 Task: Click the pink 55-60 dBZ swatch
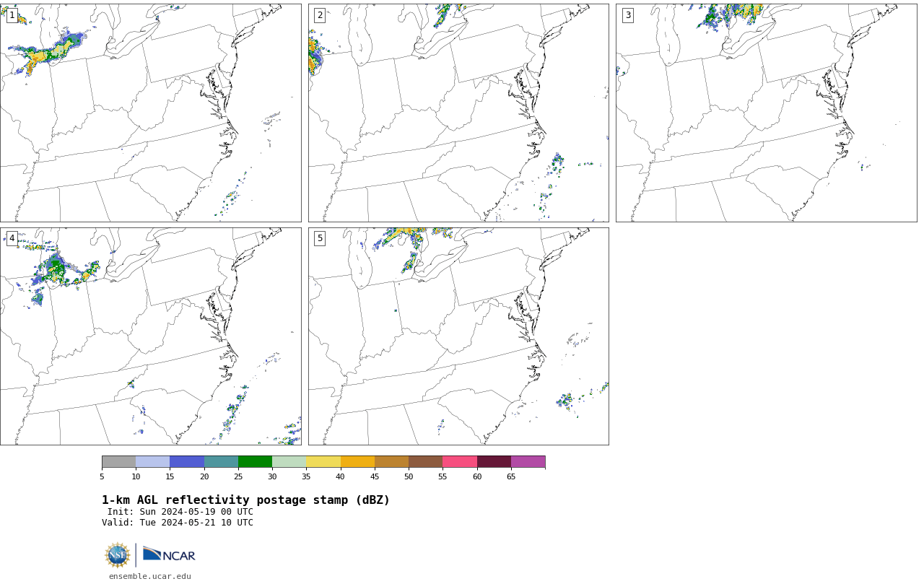click(x=460, y=462)
